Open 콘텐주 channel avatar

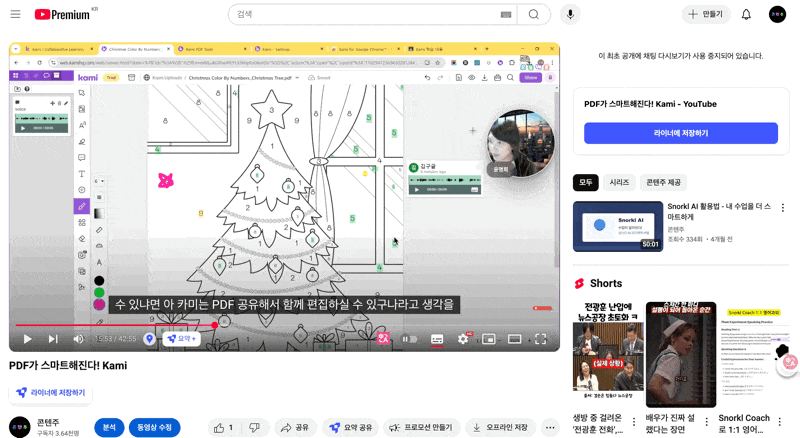(20, 427)
